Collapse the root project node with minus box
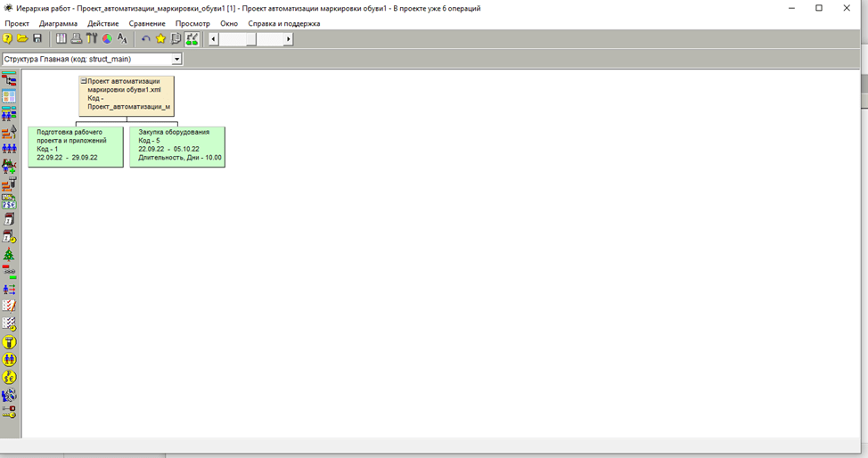Viewport: 868px width, 458px height. click(84, 81)
